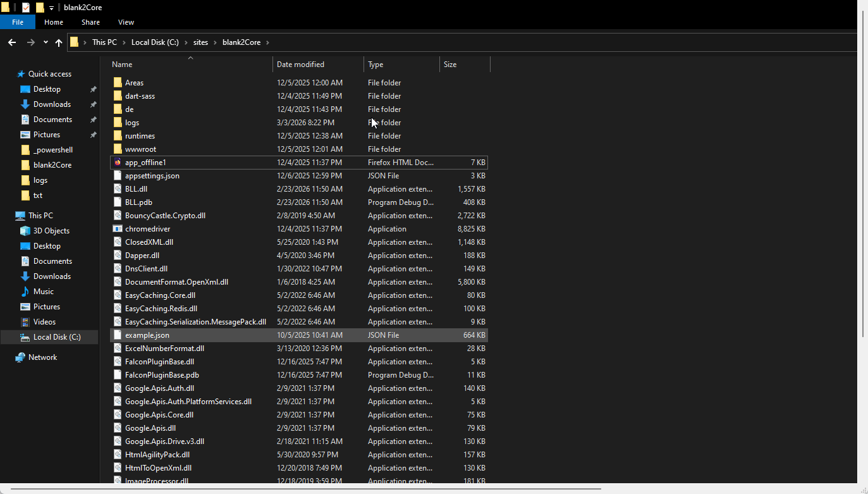The height and width of the screenshot is (494, 868).
Task: Select Local Disk (C:) in navigation pane
Action: pyautogui.click(x=56, y=337)
